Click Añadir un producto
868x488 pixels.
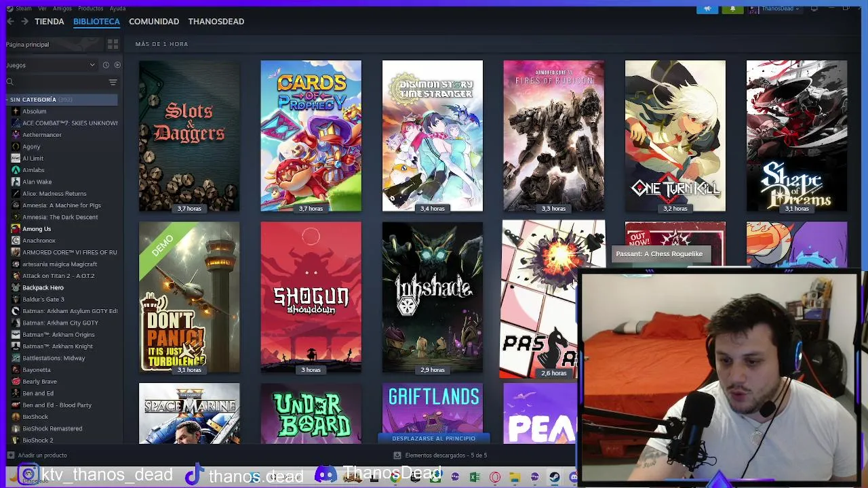(37, 455)
